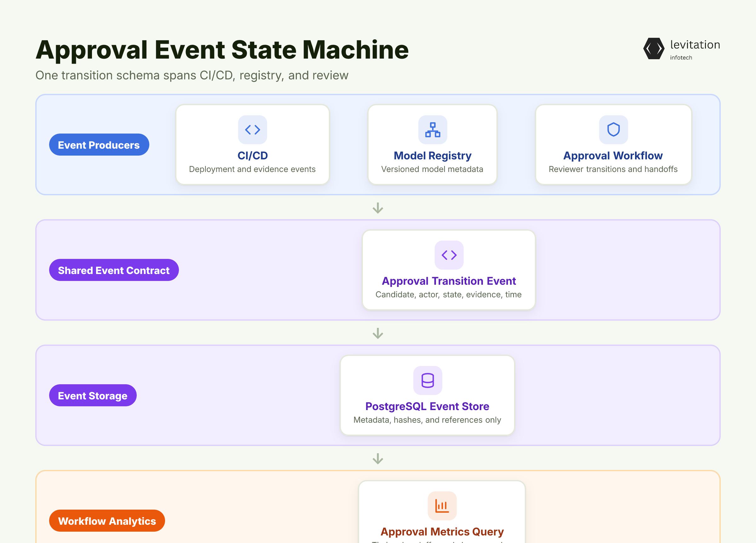
Task: Click the "Approval Transition Event" title
Action: click(449, 281)
